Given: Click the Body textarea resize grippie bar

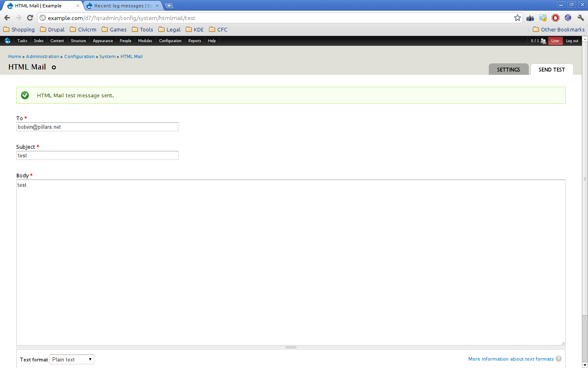Looking at the screenshot, I should [291, 347].
